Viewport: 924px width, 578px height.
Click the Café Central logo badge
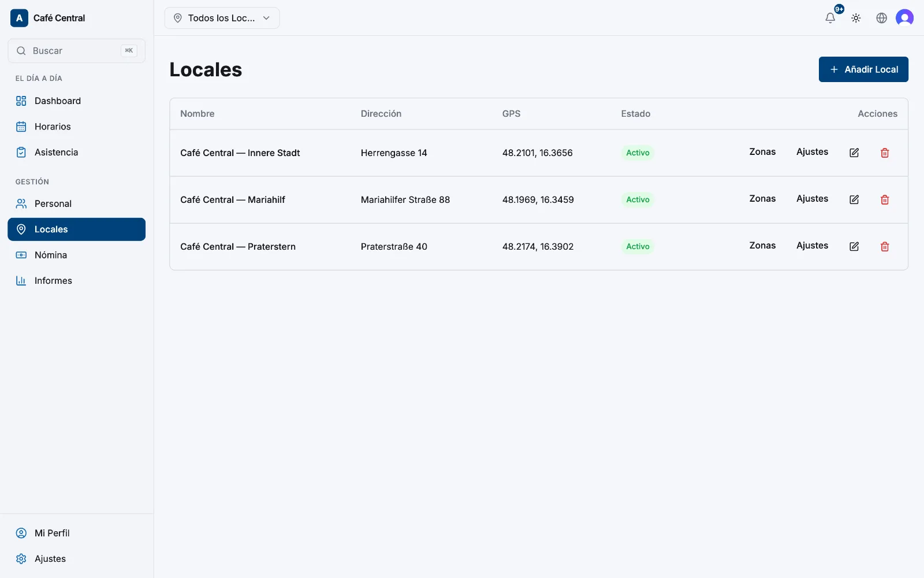(19, 18)
